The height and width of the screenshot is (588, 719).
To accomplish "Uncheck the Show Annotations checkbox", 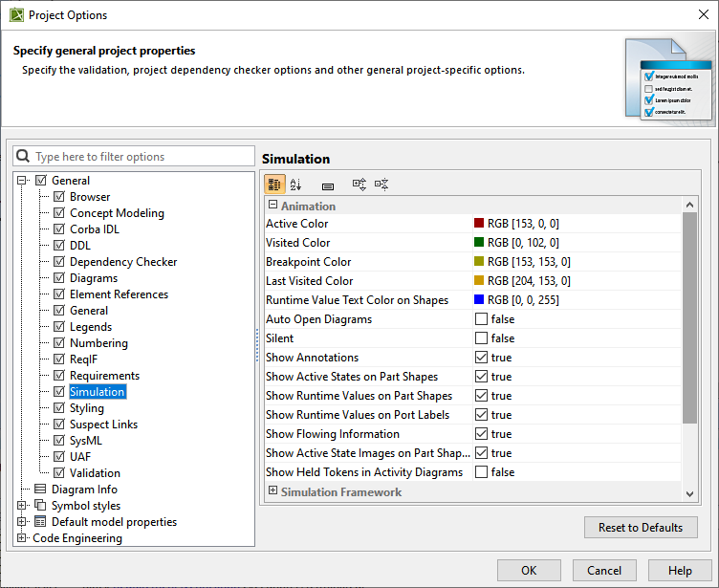I will [481, 358].
